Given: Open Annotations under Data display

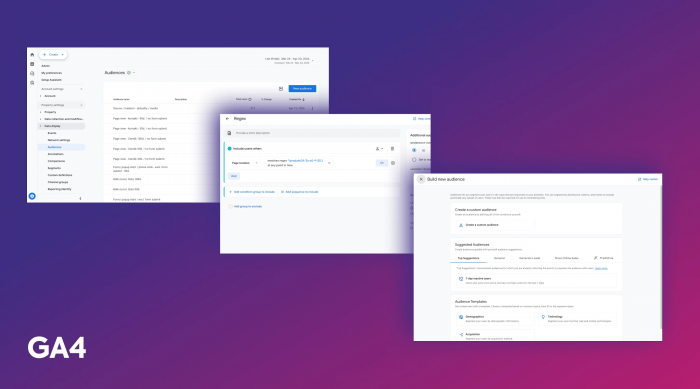Looking at the screenshot, I should pos(56,154).
